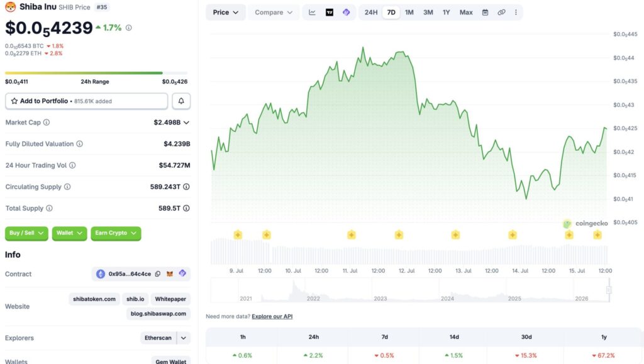This screenshot has width=644, height=364.
Task: Click the purple gem icon in chart toolbar
Action: 347,13
